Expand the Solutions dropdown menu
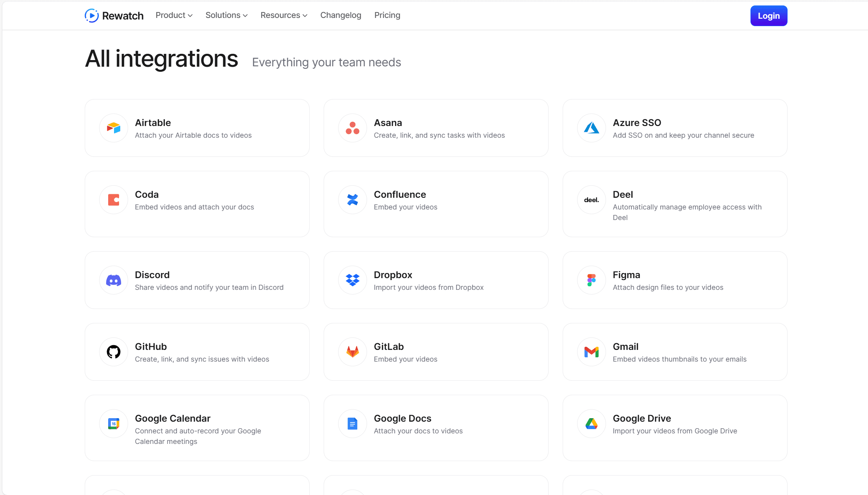Image resolution: width=868 pixels, height=495 pixels. point(226,16)
